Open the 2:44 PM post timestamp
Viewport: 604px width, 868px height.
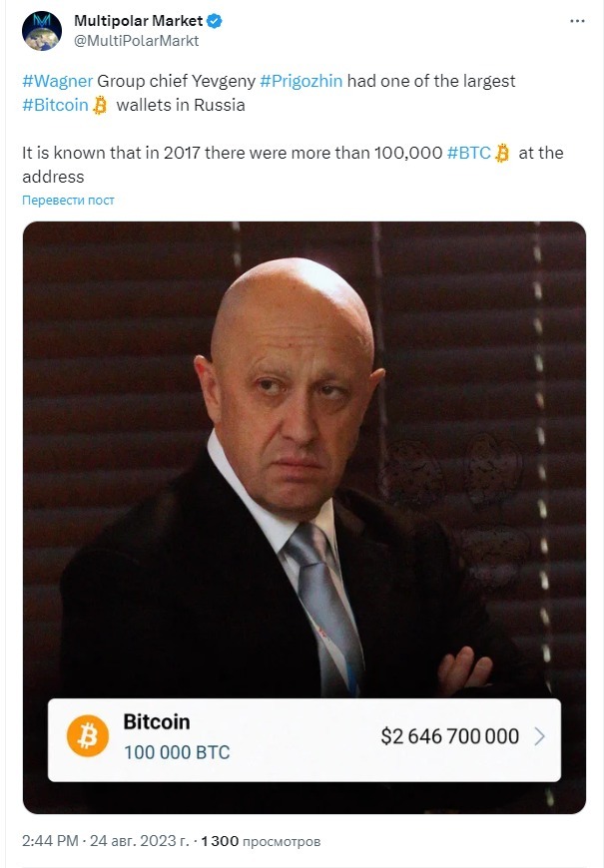50,841
